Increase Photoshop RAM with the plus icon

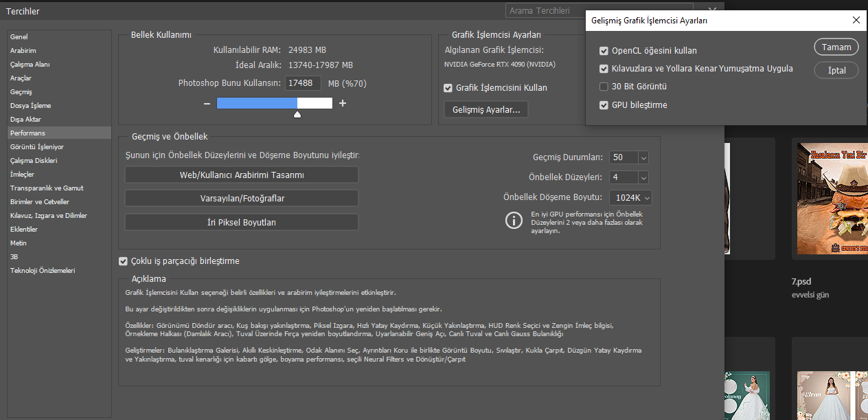pyautogui.click(x=343, y=103)
